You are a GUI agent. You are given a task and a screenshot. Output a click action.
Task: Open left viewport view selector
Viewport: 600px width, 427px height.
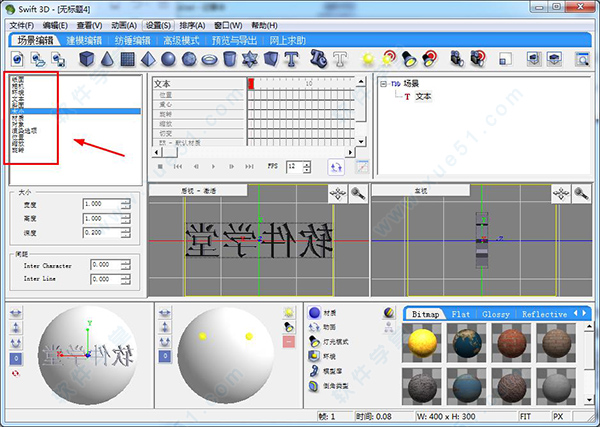click(x=421, y=191)
